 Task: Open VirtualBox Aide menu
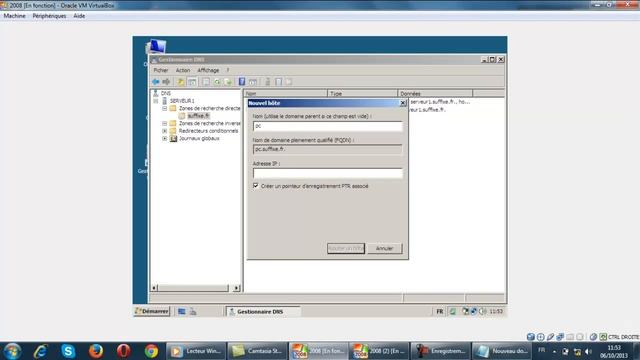[79, 16]
